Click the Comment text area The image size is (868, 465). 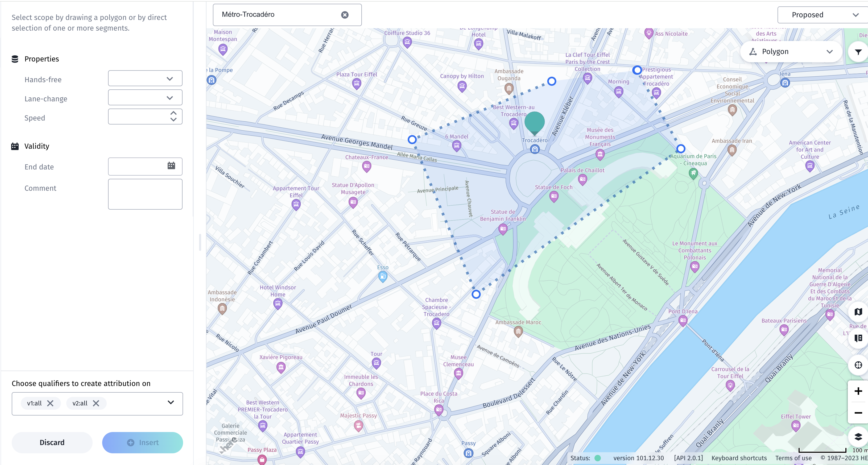tap(145, 194)
